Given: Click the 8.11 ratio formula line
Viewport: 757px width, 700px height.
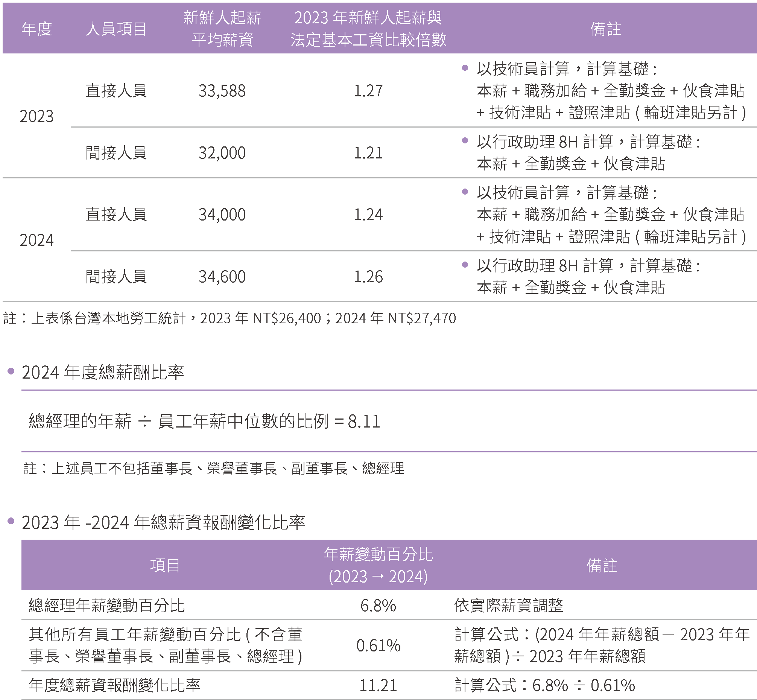Looking at the screenshot, I should coord(205,421).
